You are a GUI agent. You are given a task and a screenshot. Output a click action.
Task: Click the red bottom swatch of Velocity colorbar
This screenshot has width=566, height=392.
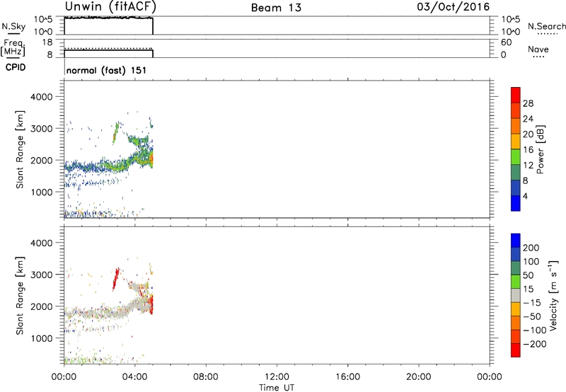516,350
